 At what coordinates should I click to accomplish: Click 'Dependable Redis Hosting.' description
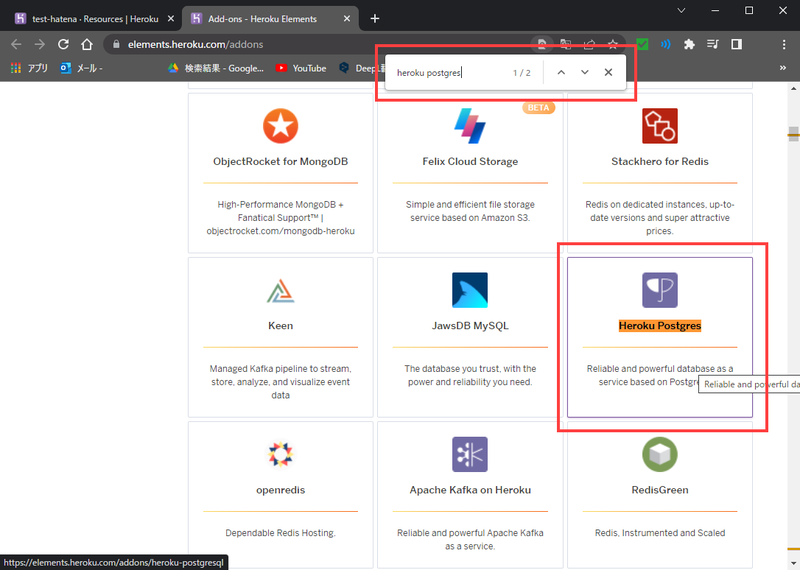pos(281,533)
